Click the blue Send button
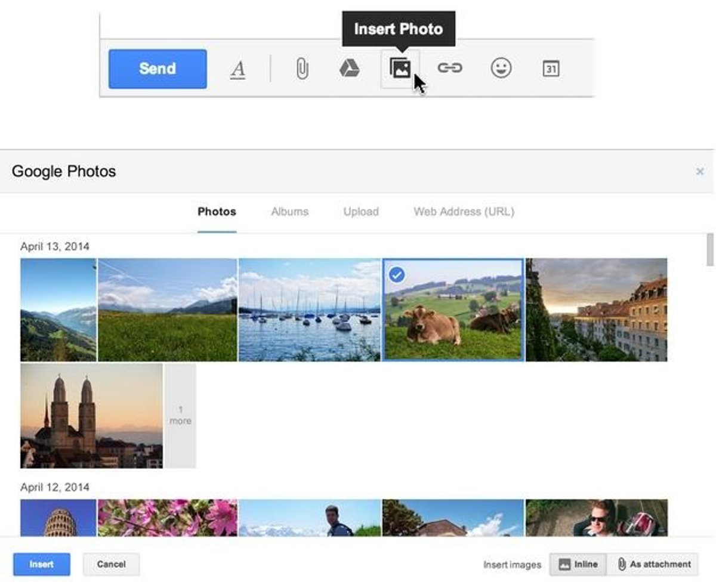This screenshot has width=716, height=588. coord(158,69)
